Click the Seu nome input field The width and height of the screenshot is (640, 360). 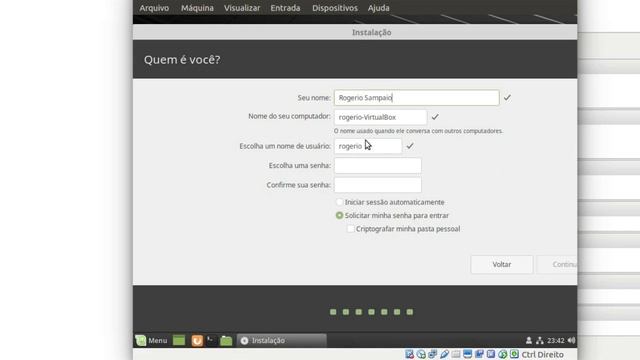pos(416,98)
